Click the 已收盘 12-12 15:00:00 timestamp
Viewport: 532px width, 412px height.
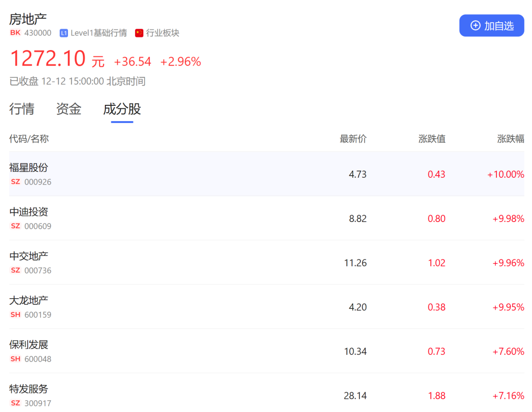coord(77,81)
